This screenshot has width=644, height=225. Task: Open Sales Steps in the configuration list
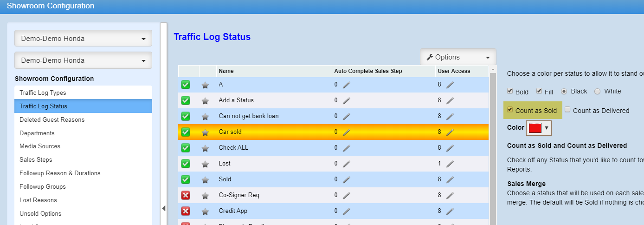[36, 159]
